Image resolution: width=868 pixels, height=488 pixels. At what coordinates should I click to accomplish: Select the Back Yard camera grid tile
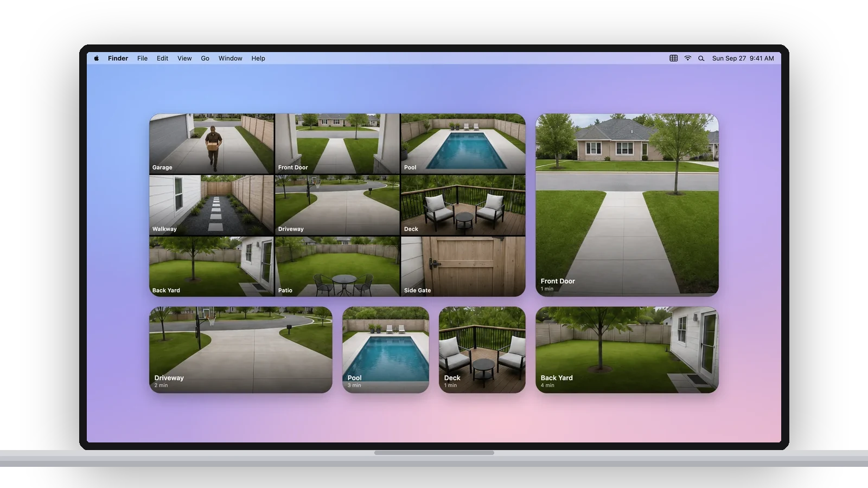tap(212, 266)
